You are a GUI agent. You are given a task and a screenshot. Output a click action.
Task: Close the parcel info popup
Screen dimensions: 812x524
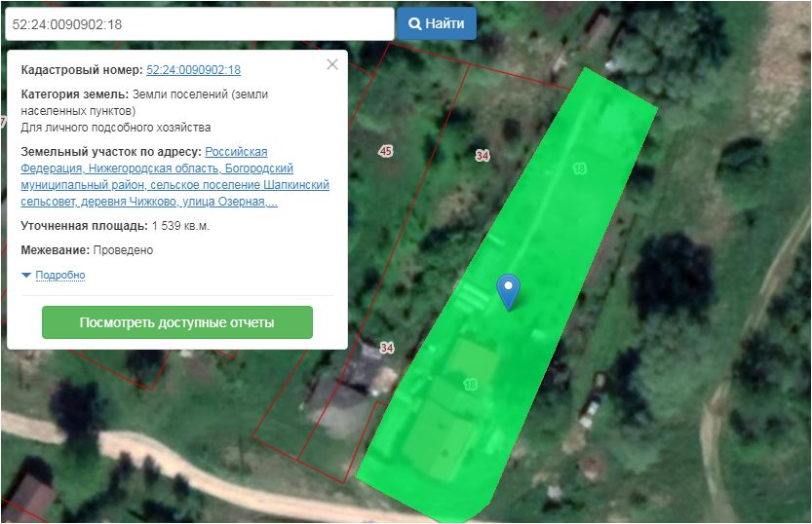(x=332, y=64)
